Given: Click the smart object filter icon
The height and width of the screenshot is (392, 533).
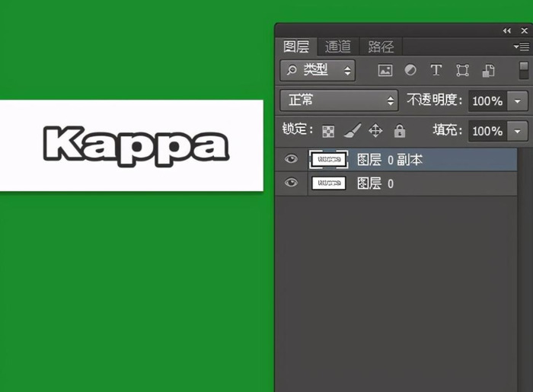Looking at the screenshot, I should pos(490,70).
